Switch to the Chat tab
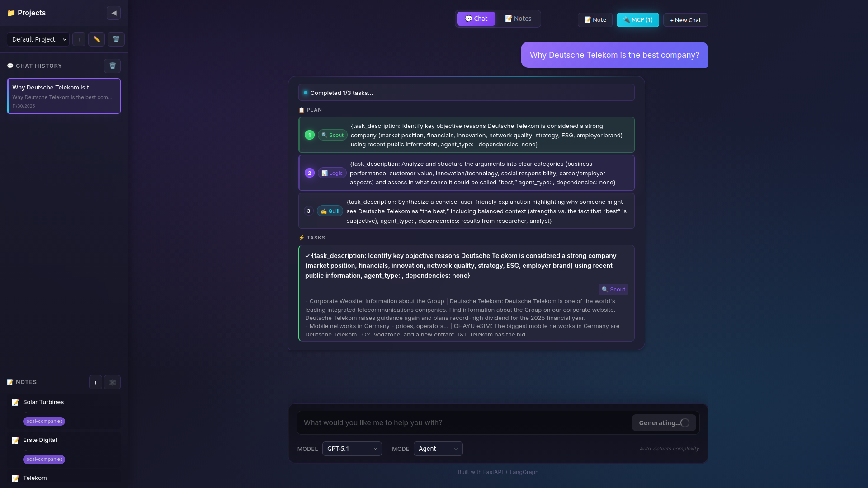Screen dimensions: 868x488 [x=476, y=19]
